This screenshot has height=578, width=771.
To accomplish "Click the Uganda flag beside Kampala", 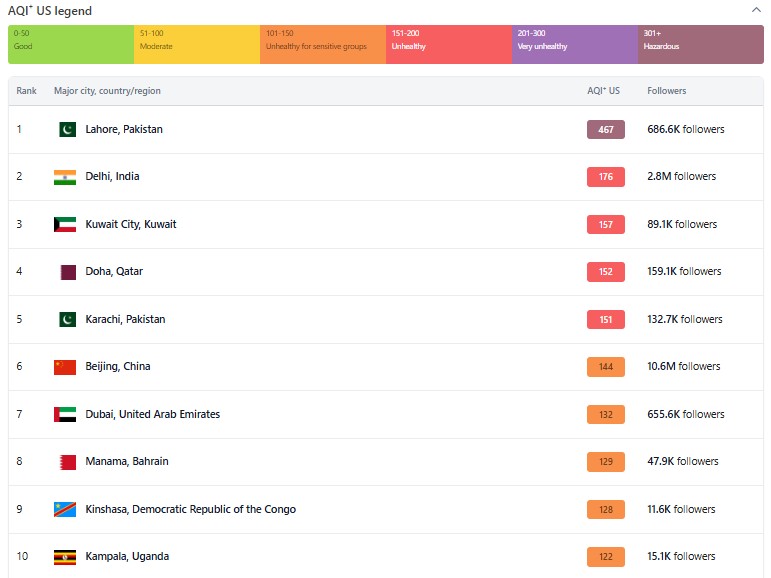I will click(x=65, y=557).
